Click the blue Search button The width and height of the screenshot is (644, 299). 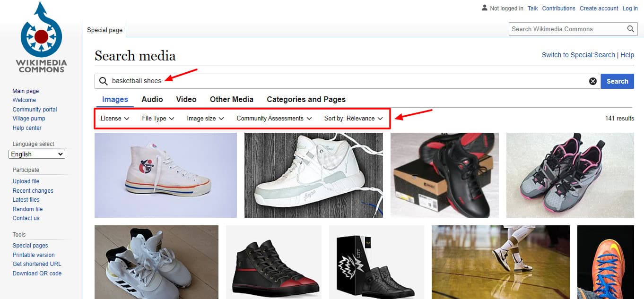[x=617, y=81]
